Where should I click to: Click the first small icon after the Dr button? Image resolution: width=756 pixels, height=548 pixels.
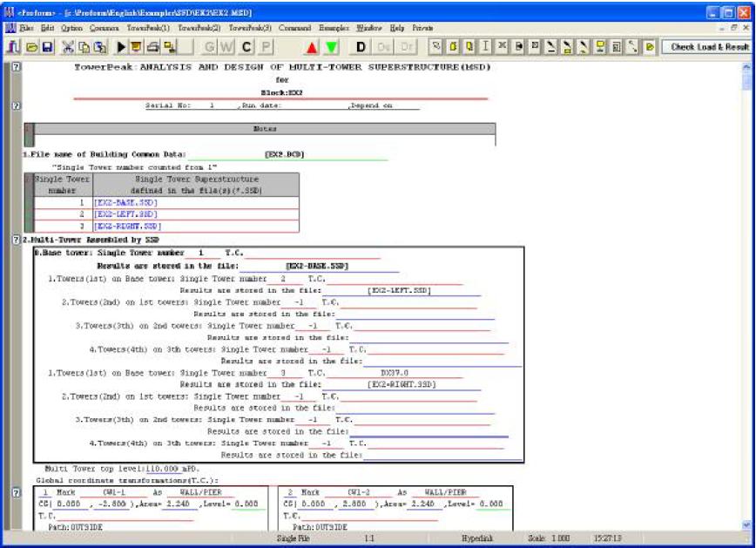coord(435,47)
